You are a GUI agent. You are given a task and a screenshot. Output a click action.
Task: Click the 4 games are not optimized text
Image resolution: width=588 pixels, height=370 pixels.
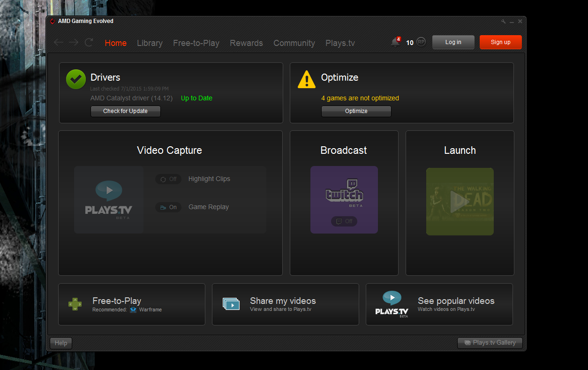coord(360,98)
